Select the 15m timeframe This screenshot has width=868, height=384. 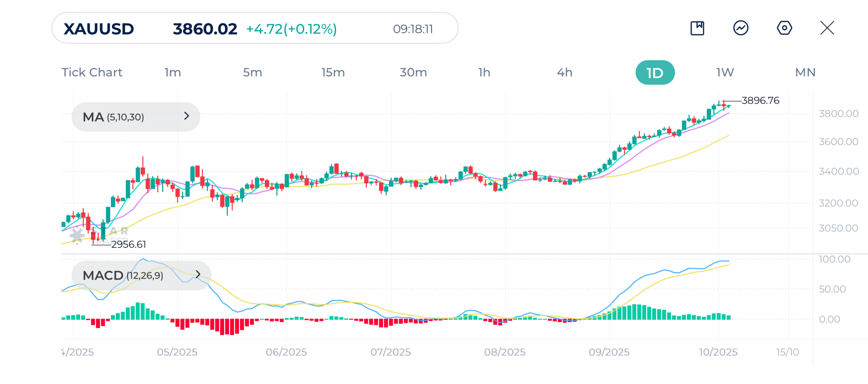[333, 72]
